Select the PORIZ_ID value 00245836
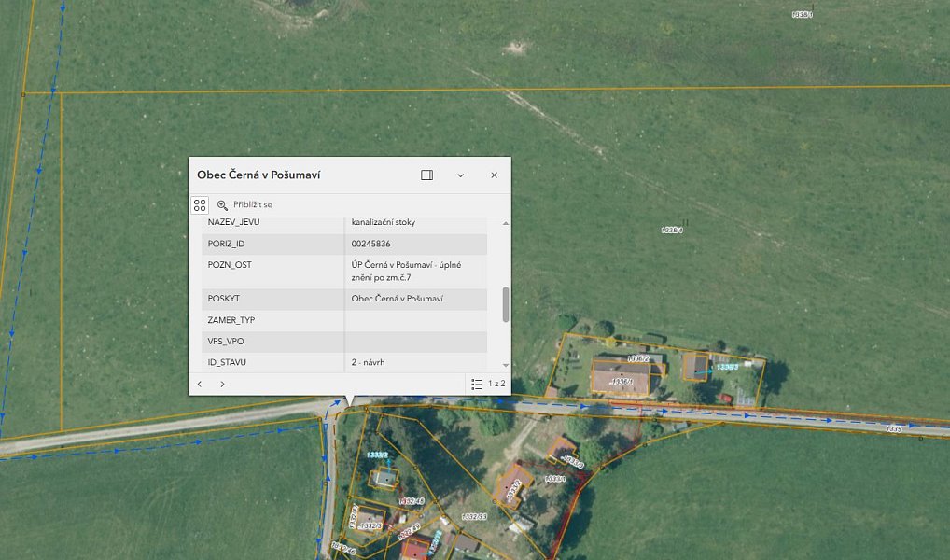This screenshot has width=950, height=560. point(370,244)
